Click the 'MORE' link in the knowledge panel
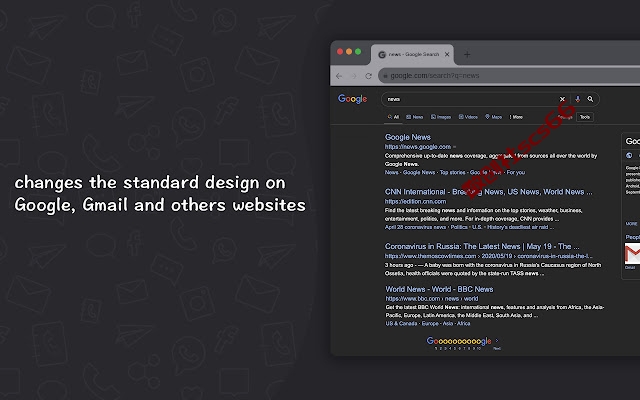The image size is (640, 400). click(x=631, y=224)
